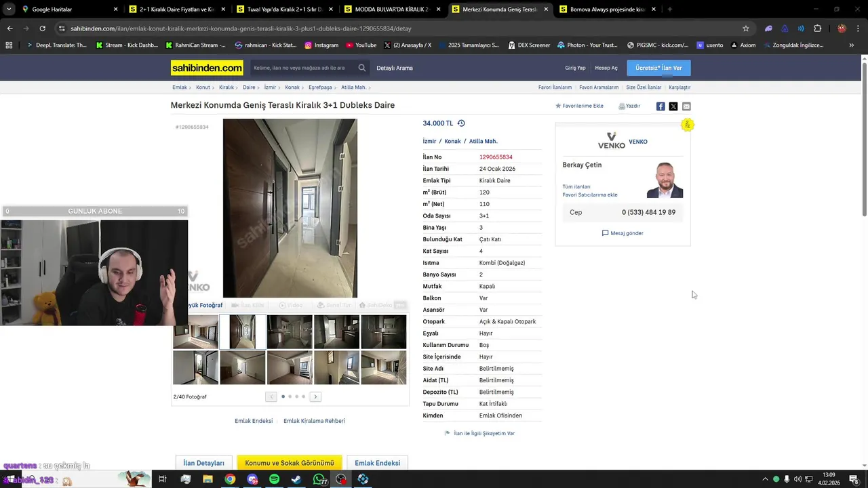Click Emlak Kiralama Rehberi link
Image resolution: width=868 pixels, height=488 pixels.
click(314, 421)
